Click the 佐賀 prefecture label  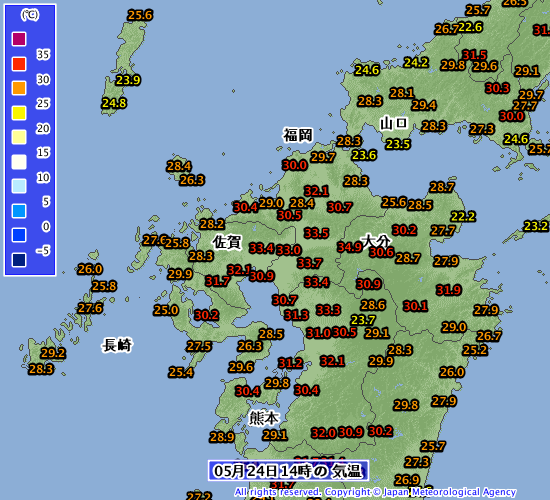coord(227,242)
